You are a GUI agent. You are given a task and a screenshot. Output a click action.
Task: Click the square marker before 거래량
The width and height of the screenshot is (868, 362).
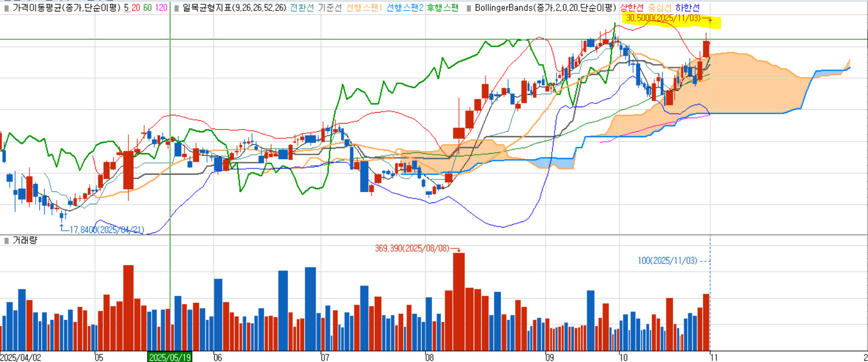[6, 241]
